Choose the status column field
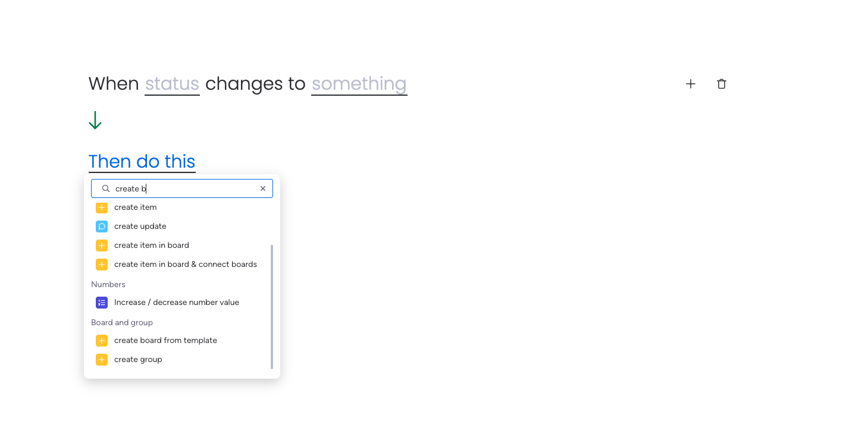Image resolution: width=868 pixels, height=431 pixels. point(172,84)
